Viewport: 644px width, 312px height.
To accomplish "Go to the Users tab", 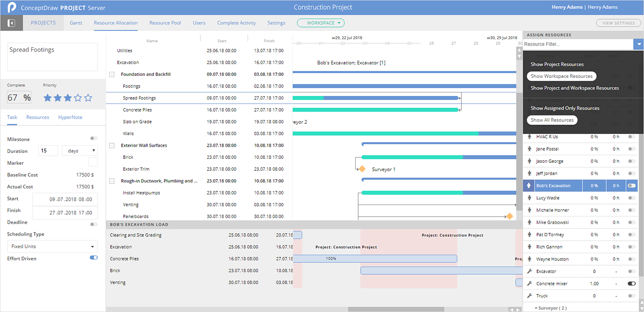I will click(199, 23).
